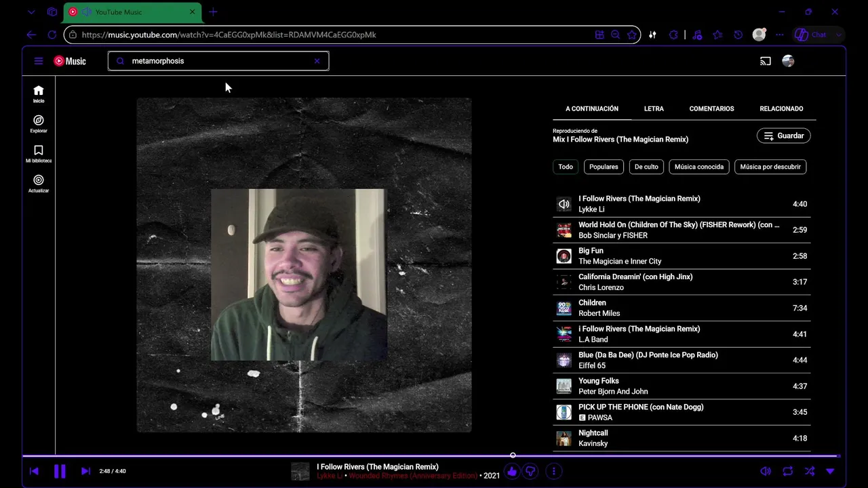Viewport: 868px width, 488px height.
Task: Open the Eiffel 65 artist link
Action: pos(592,365)
